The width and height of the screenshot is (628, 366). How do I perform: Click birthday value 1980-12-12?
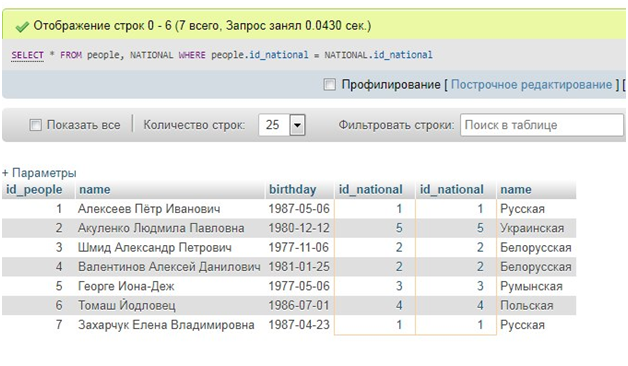point(299,228)
